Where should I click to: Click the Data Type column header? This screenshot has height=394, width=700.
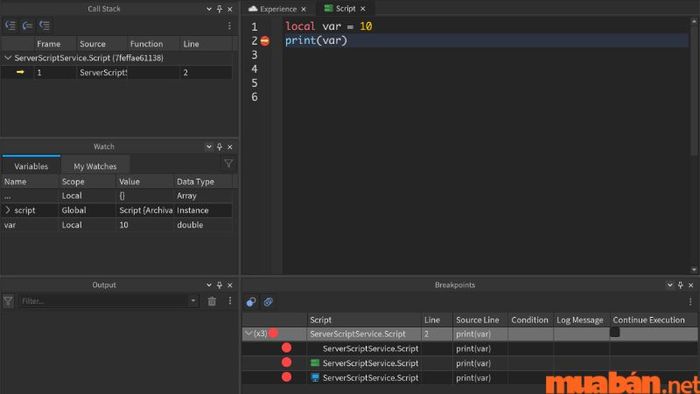196,182
